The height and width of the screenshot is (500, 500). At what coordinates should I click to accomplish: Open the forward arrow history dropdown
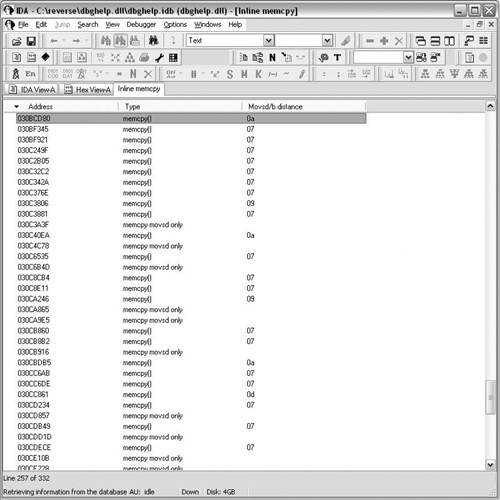(86, 41)
